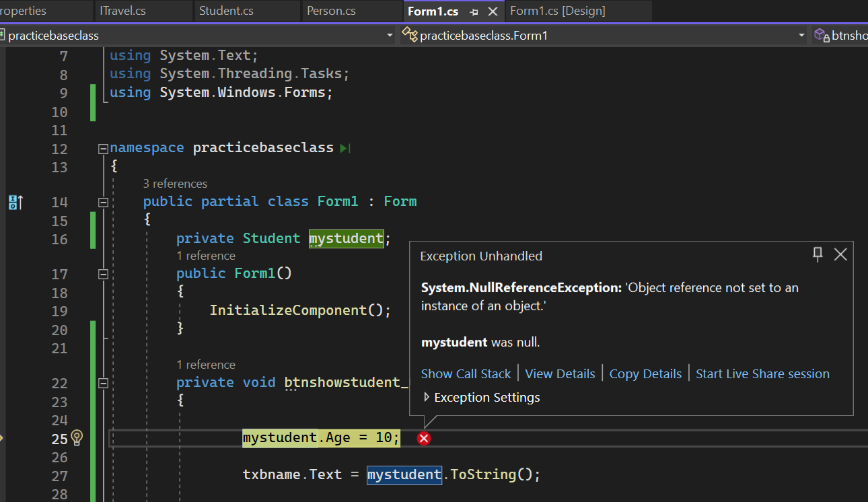This screenshot has height=502, width=868.
Task: Click the red exception icon on line 25
Action: tap(424, 438)
